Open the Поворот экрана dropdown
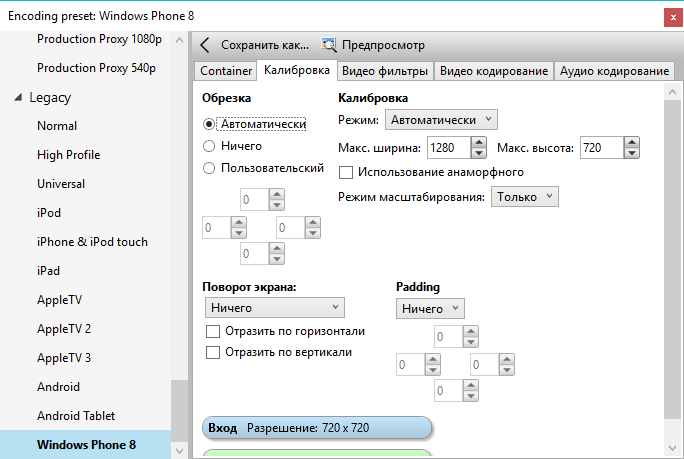Viewport: 684px width, 459px height. pyautogui.click(x=275, y=308)
